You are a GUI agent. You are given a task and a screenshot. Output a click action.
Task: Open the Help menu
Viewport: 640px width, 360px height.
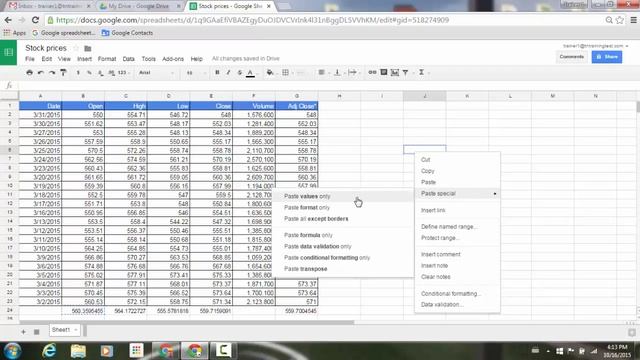click(x=196, y=59)
